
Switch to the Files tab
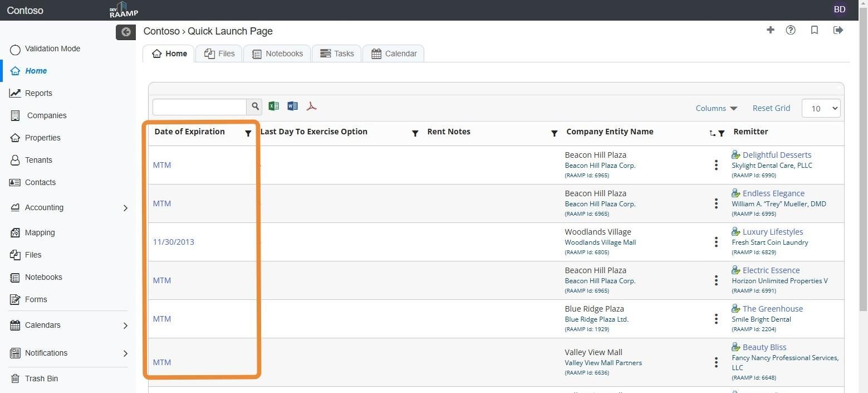click(x=219, y=54)
